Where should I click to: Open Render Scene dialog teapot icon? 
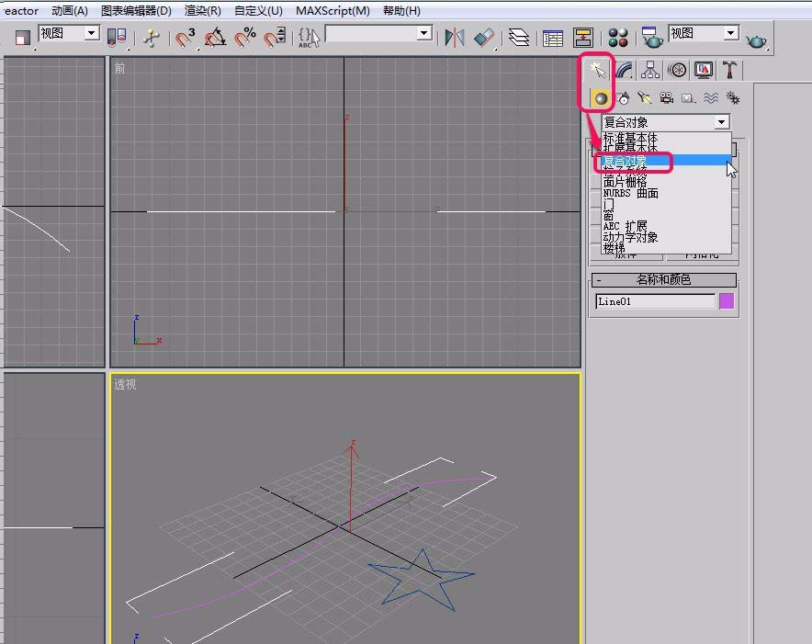652,38
